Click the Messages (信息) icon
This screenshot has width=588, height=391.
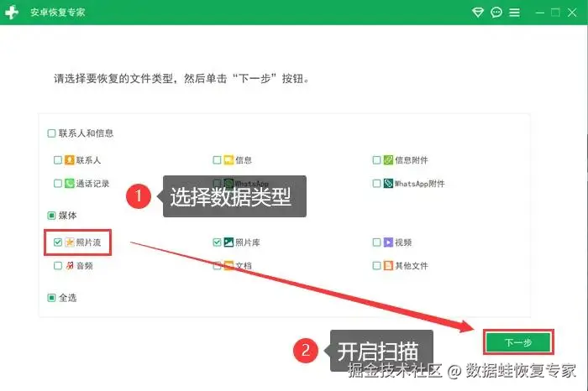pos(228,160)
